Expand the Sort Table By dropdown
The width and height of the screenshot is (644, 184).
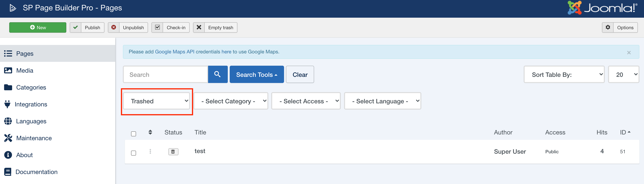[564, 75]
